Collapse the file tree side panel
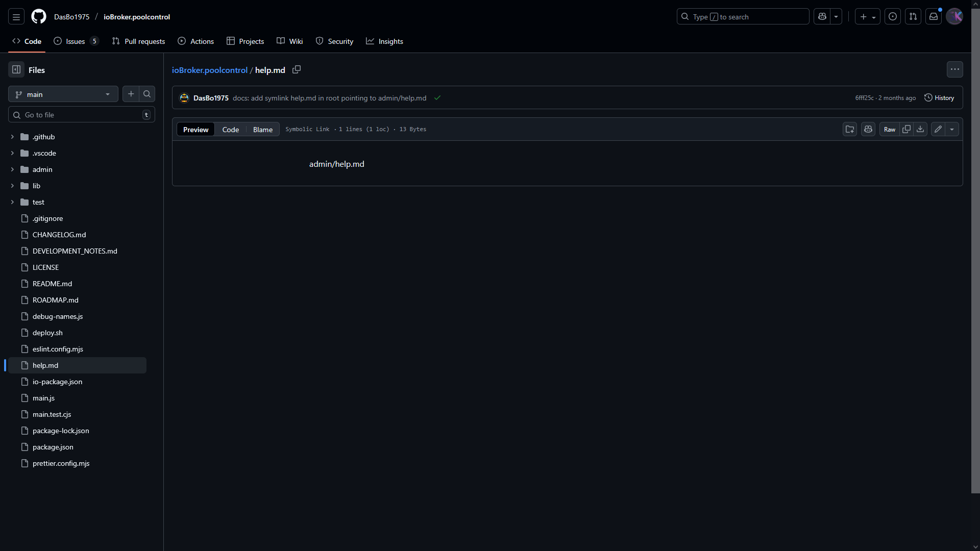The image size is (980, 551). coord(16,69)
